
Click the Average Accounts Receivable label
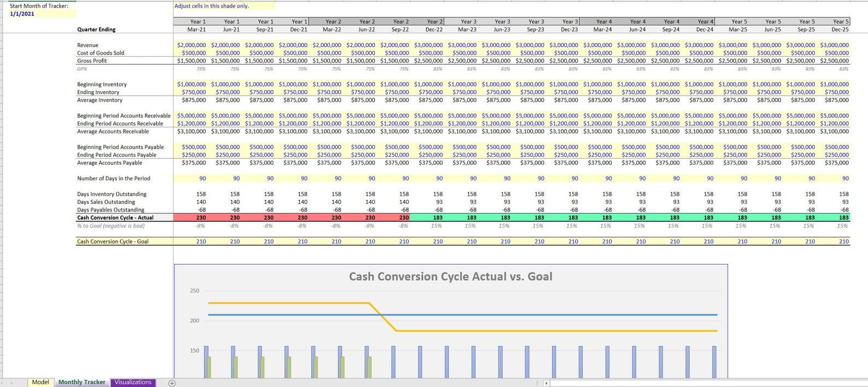tap(113, 131)
